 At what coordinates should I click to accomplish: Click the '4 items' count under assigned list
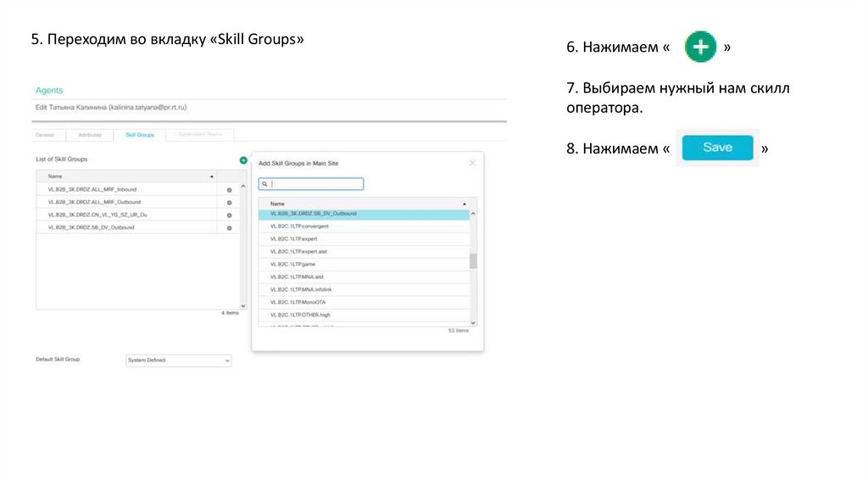[x=231, y=313]
